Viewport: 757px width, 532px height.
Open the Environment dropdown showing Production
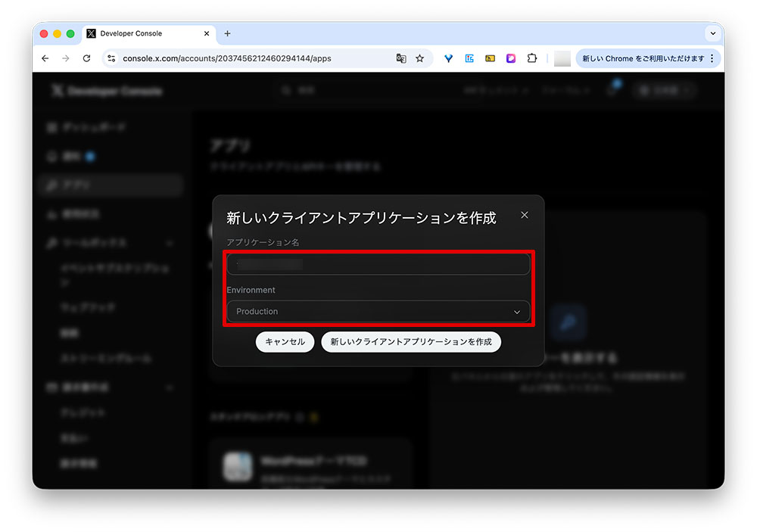click(378, 311)
